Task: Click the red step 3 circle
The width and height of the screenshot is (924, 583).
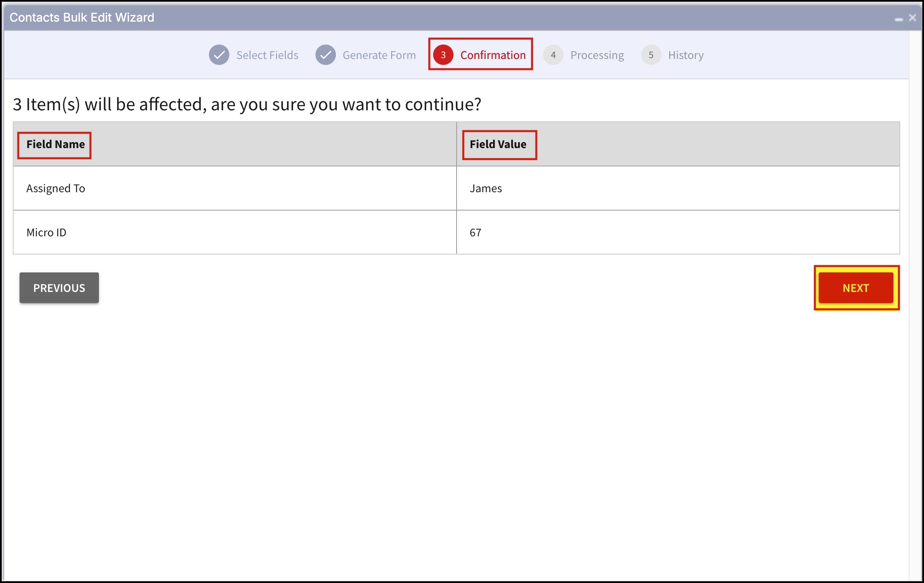Action: pyautogui.click(x=443, y=55)
